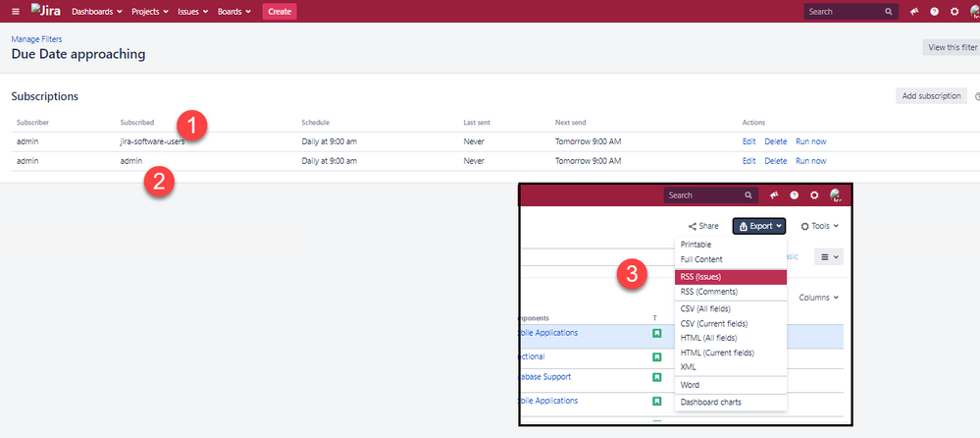
Task: Click the search magnifier icon in inset header
Action: point(748,195)
